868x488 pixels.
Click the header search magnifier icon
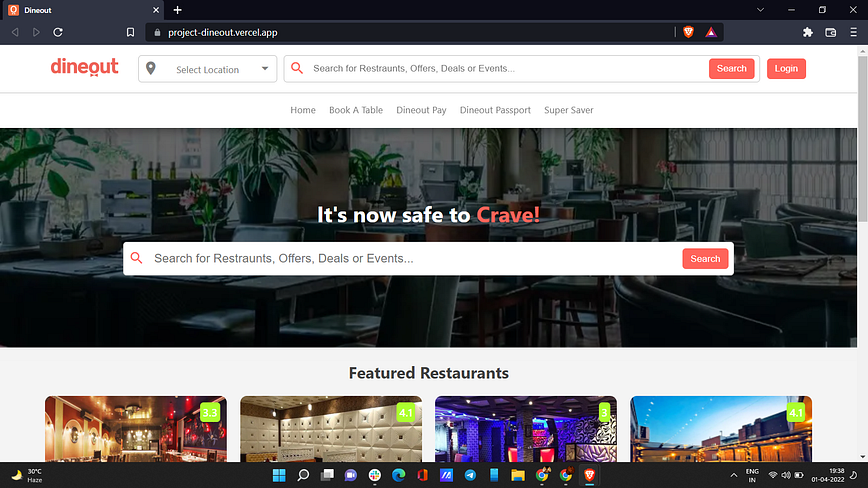pos(297,68)
